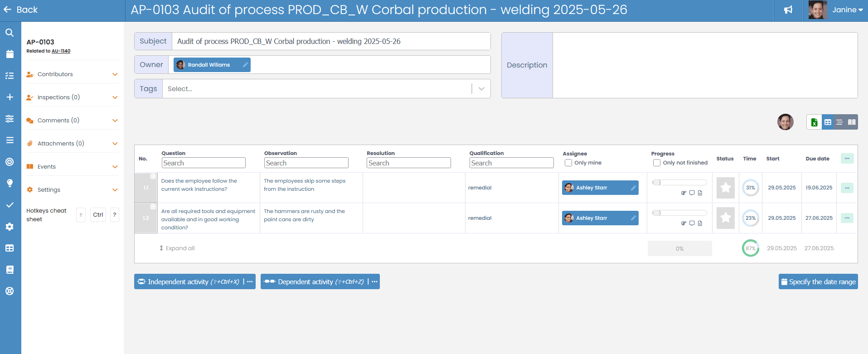Click the Resolution search field
Image resolution: width=868 pixels, height=354 pixels.
[408, 163]
